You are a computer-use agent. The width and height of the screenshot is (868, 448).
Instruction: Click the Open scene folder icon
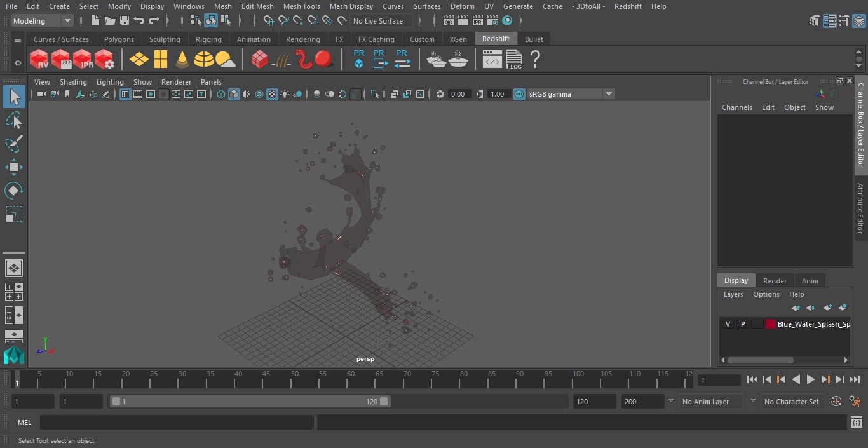pos(110,21)
